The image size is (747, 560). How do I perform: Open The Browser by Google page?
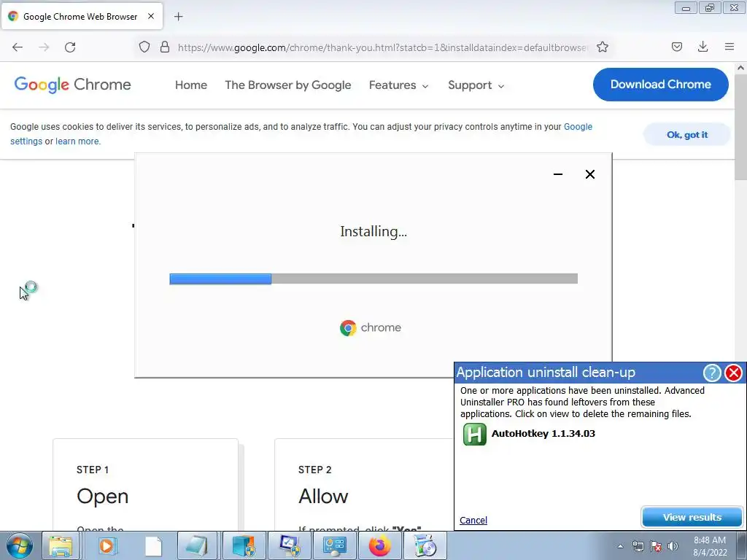point(287,85)
